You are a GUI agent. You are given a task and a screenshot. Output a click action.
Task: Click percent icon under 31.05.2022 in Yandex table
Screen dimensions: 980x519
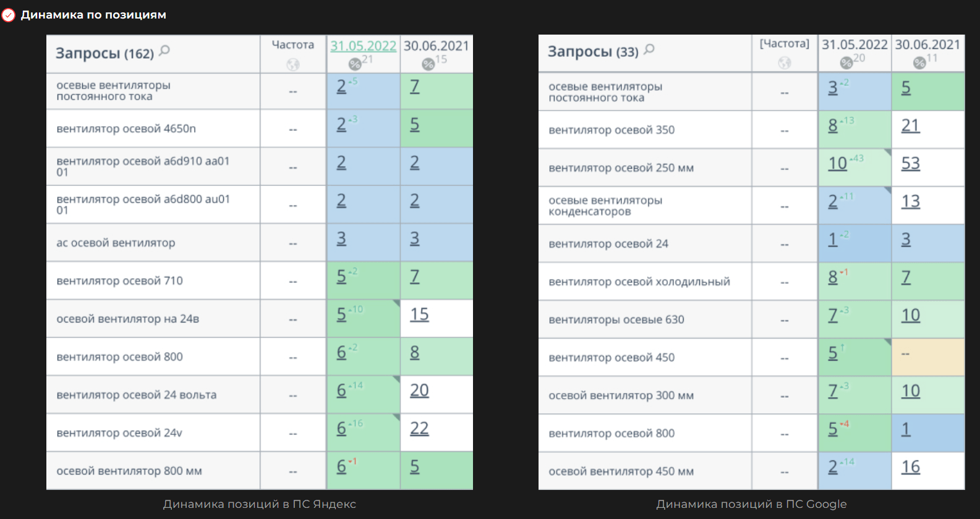tap(355, 64)
